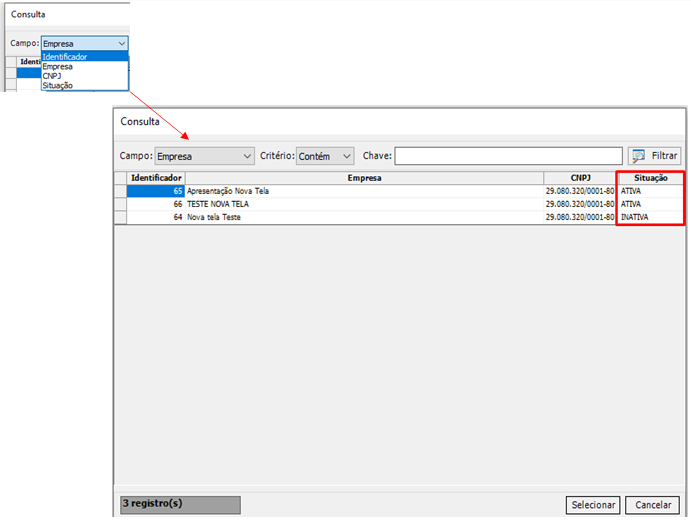Sort by Identificador column header
Image resolution: width=691 pixels, height=523 pixels.
tap(156, 178)
